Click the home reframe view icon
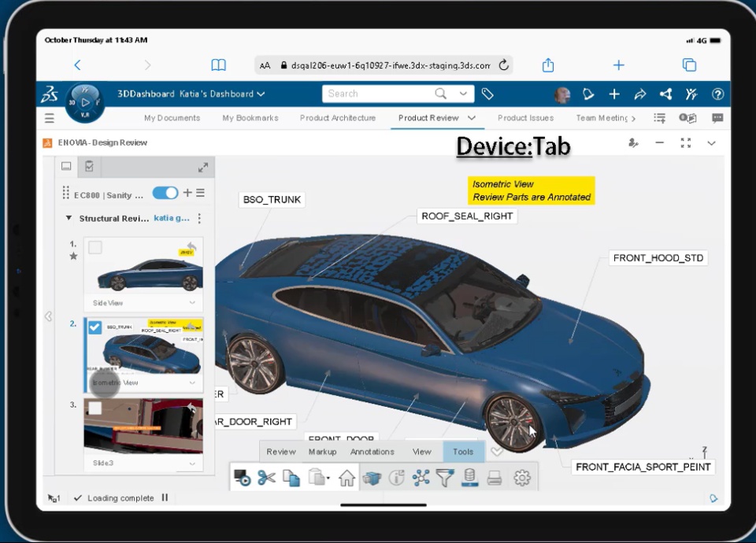 pyautogui.click(x=346, y=478)
